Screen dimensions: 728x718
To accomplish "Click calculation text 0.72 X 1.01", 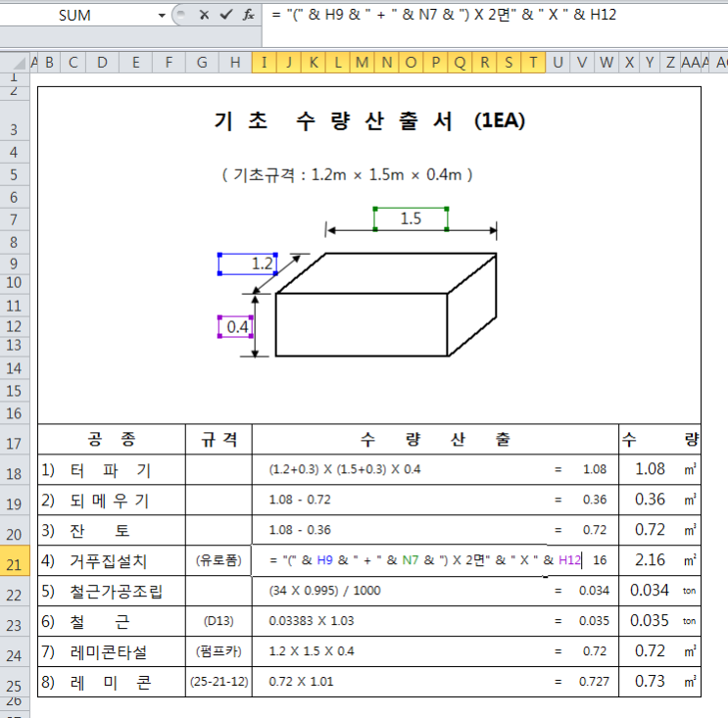I will (301, 682).
